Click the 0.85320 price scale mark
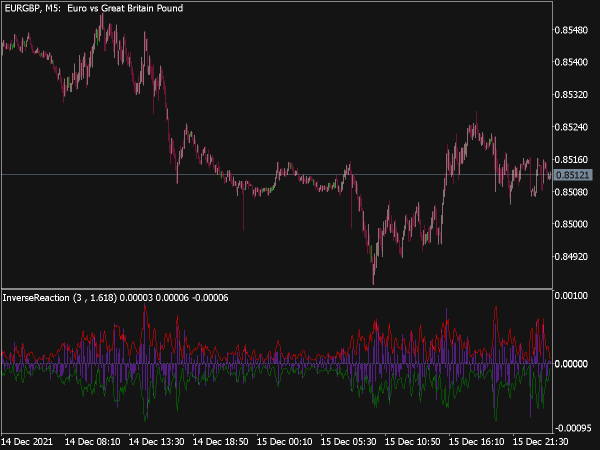 (x=571, y=95)
